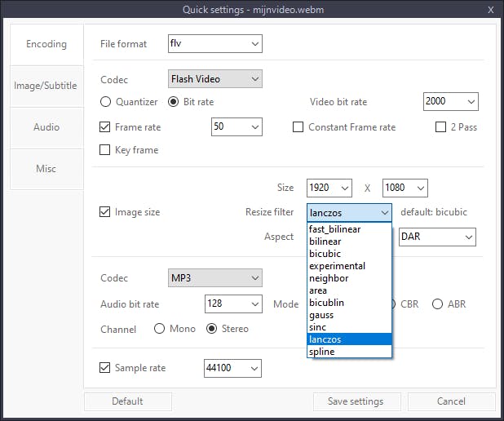Choose spline in the filter list

[x=322, y=352]
